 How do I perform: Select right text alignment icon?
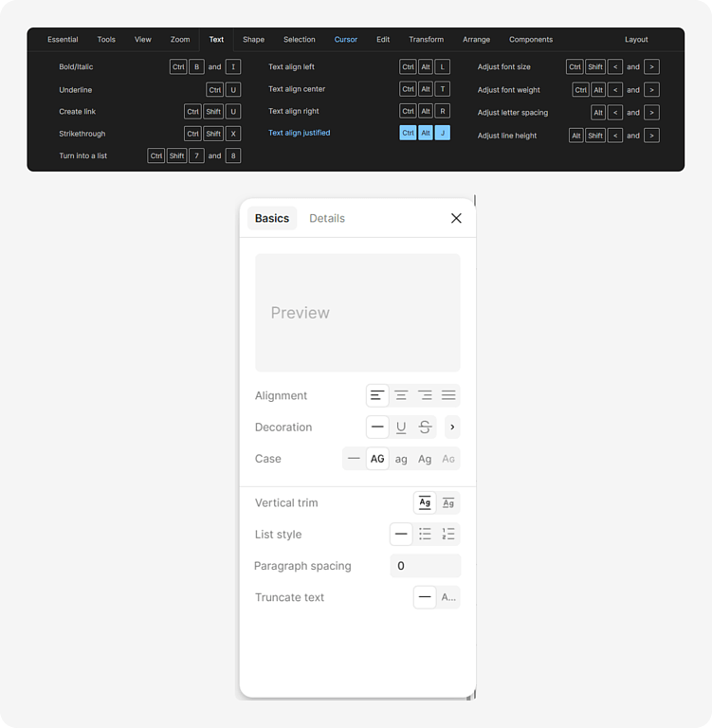(425, 395)
